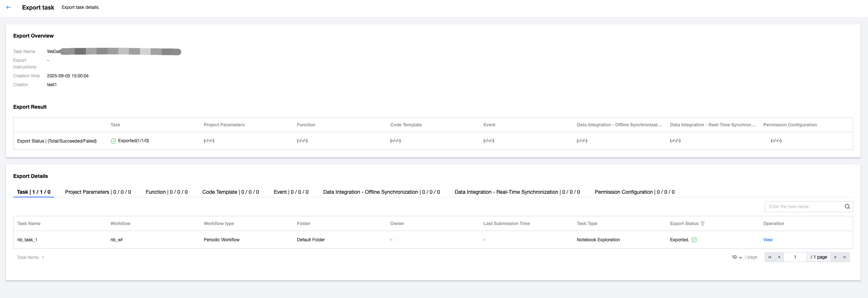This screenshot has width=868, height=298.
Task: Click the task name search field
Action: 803,207
